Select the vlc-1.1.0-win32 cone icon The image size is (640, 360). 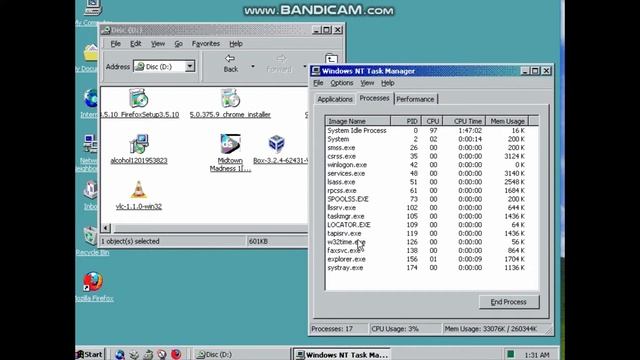139,190
